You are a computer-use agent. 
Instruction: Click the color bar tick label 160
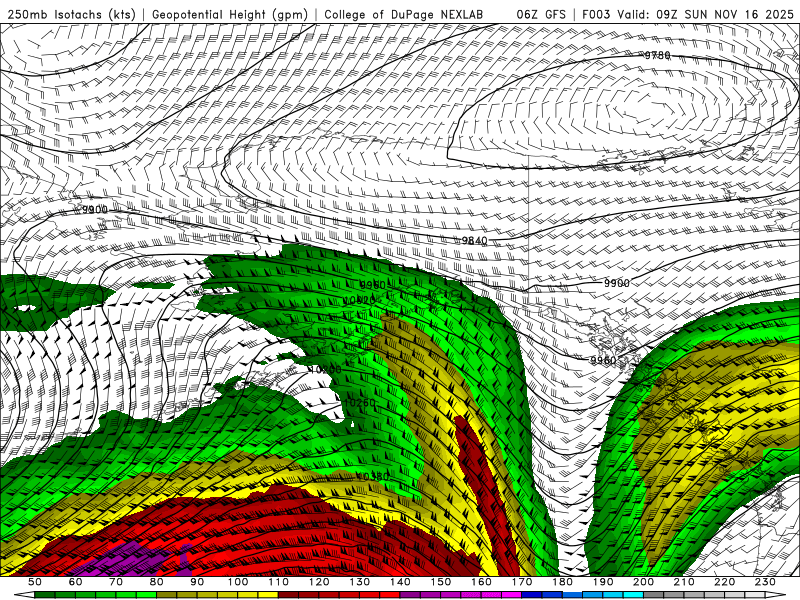(481, 582)
